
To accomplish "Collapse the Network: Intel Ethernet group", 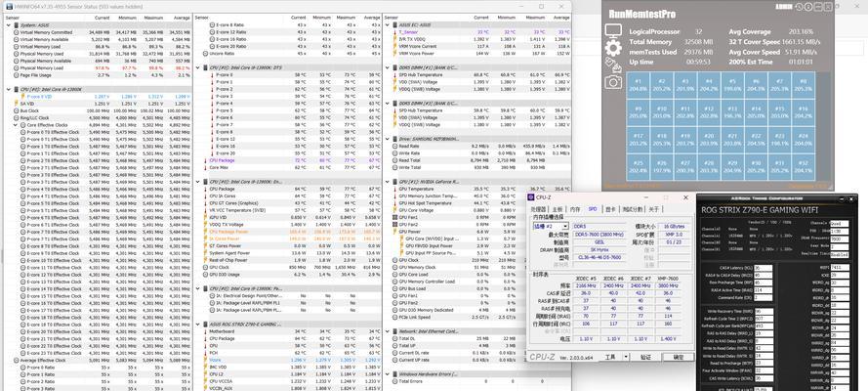I will (388, 331).
